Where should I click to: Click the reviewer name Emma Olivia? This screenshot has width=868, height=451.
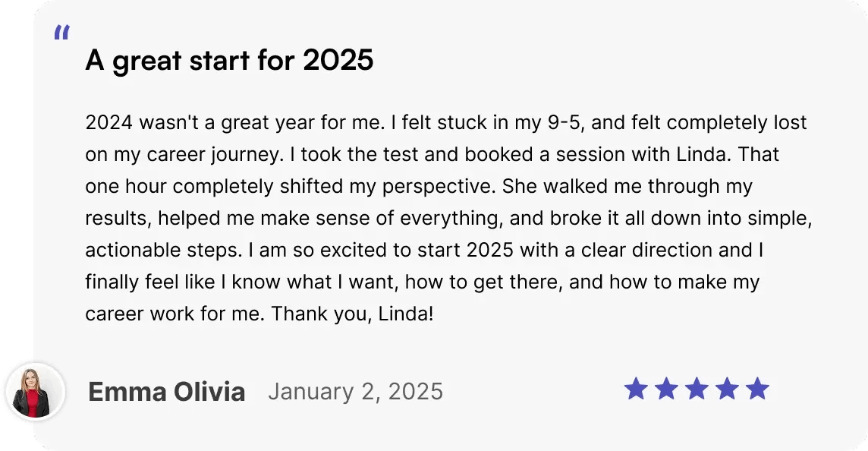[167, 392]
